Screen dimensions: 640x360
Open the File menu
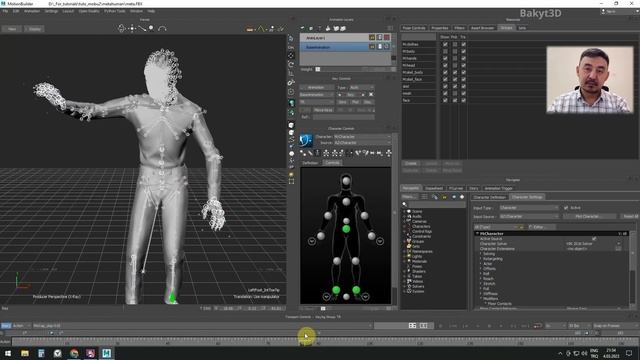point(5,11)
